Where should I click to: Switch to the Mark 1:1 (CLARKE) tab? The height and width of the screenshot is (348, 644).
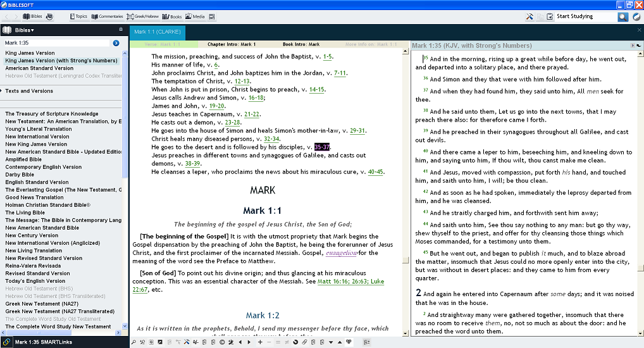point(158,32)
